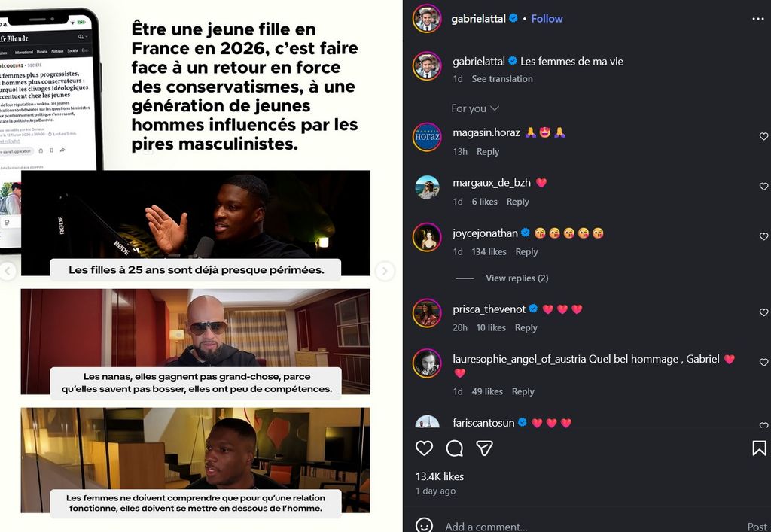Reply to lauresophie_angel_of_austria's comment
Image resolution: width=771 pixels, height=532 pixels.
point(523,391)
